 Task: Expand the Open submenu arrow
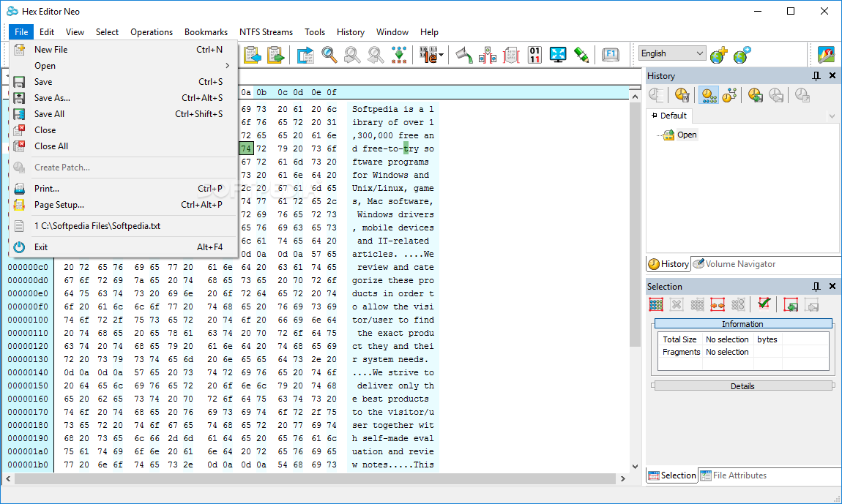coord(228,66)
